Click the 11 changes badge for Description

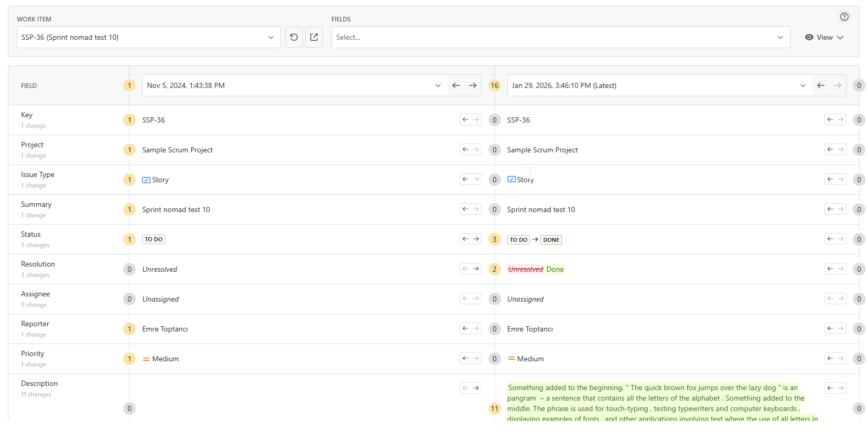[x=494, y=408]
